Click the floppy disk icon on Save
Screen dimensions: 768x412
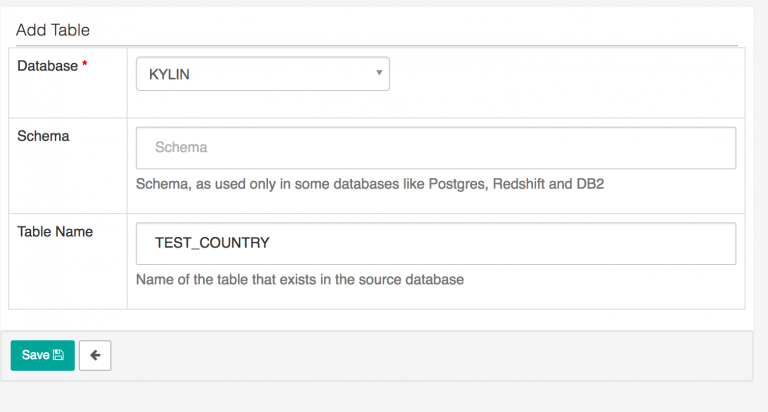tap(58, 355)
